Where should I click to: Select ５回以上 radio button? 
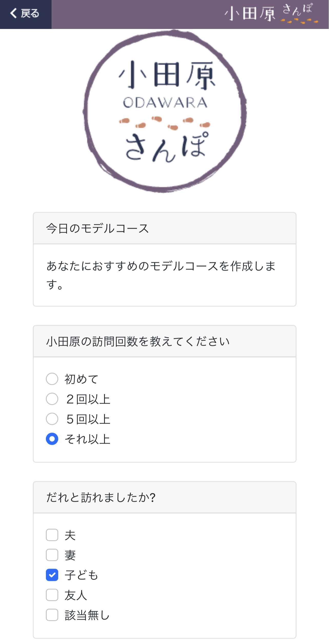click(x=52, y=419)
